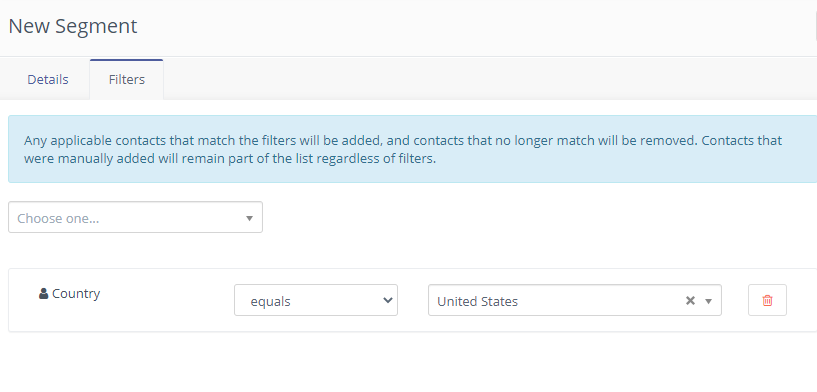The width and height of the screenshot is (817, 392).
Task: Switch to the Details tab
Action: (48, 79)
